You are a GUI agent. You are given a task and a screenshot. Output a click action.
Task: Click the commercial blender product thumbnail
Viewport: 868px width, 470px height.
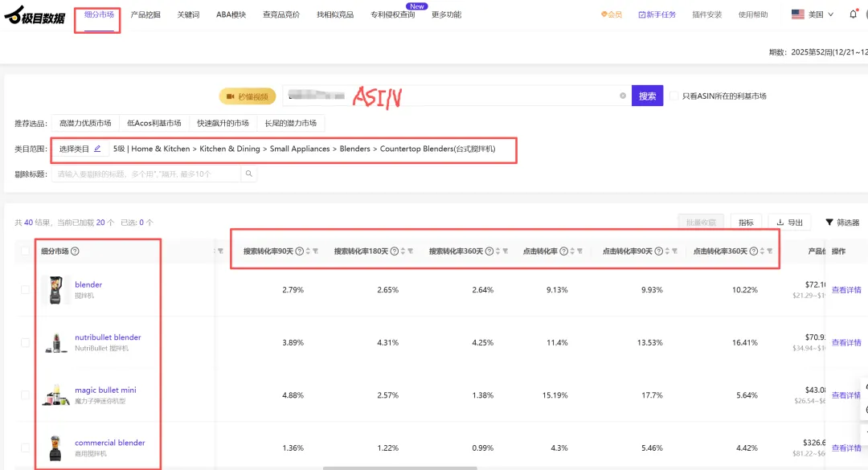point(55,448)
